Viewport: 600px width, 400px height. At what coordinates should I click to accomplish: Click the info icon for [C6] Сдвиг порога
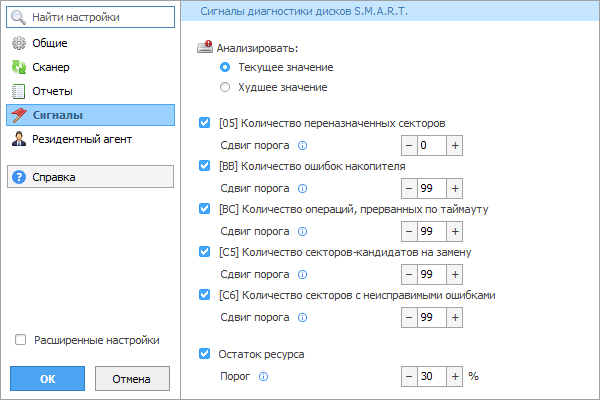302,317
